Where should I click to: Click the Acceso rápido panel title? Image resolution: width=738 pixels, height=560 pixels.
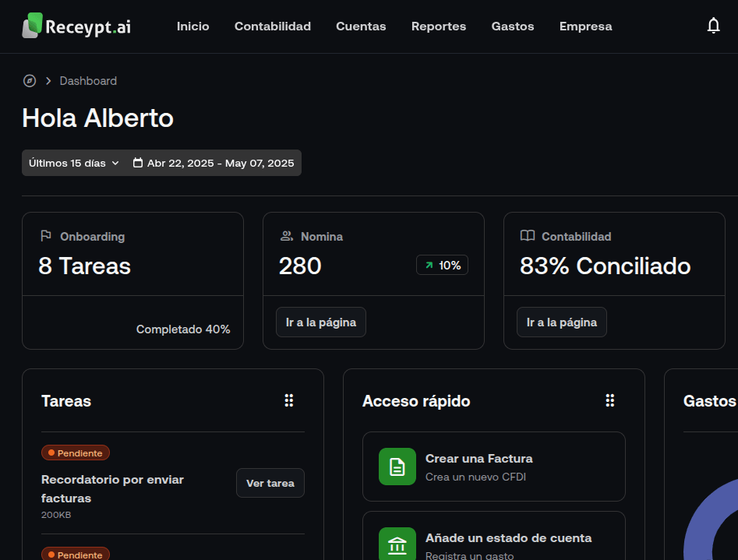pyautogui.click(x=416, y=401)
